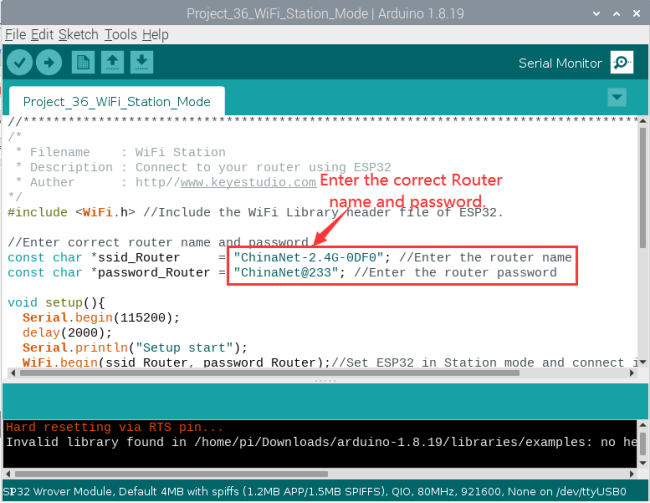Click "Hard resetting via RTS pin..." console message
This screenshot has width=650, height=503.
(x=114, y=427)
